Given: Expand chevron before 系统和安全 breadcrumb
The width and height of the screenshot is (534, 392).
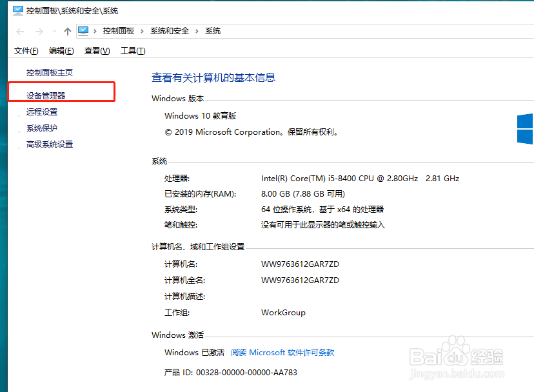Looking at the screenshot, I should tap(142, 32).
